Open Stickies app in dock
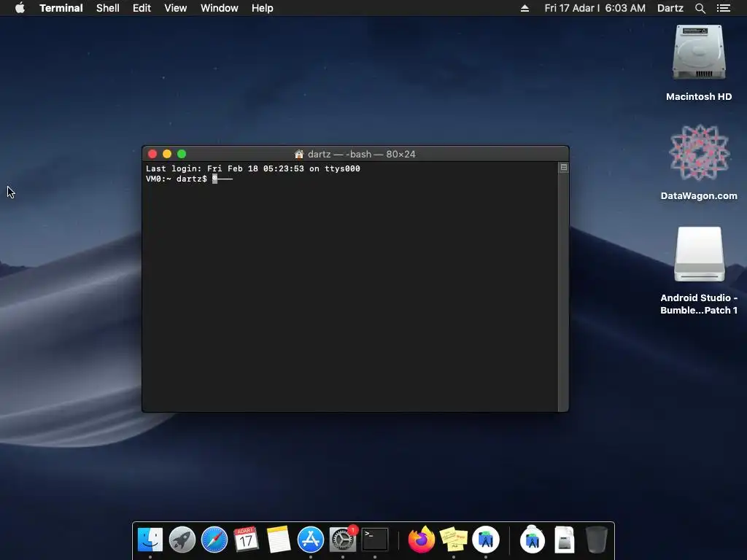Image resolution: width=747 pixels, height=560 pixels. [454, 540]
